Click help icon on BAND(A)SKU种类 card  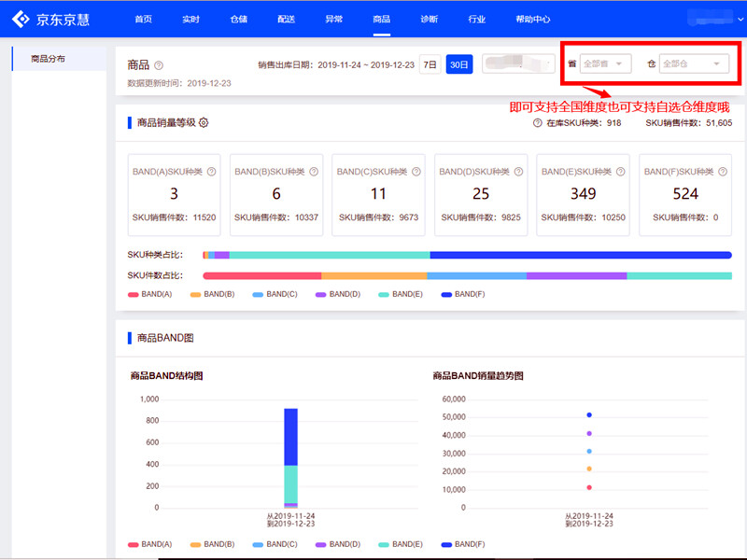pos(211,172)
